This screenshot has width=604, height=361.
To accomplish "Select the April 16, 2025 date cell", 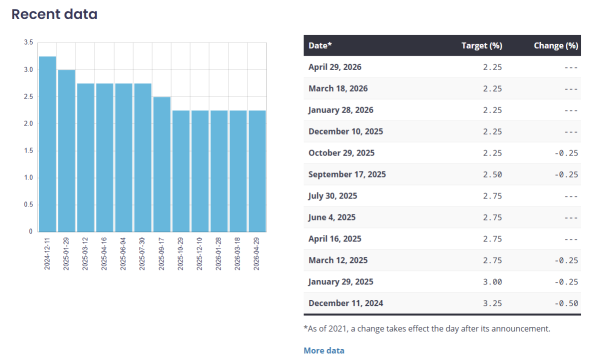I will tap(335, 239).
